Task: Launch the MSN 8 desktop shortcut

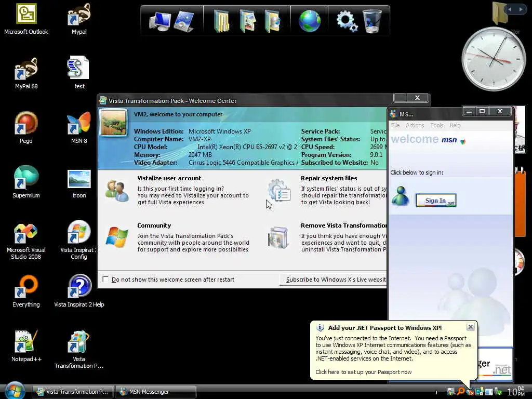Action: 79,128
